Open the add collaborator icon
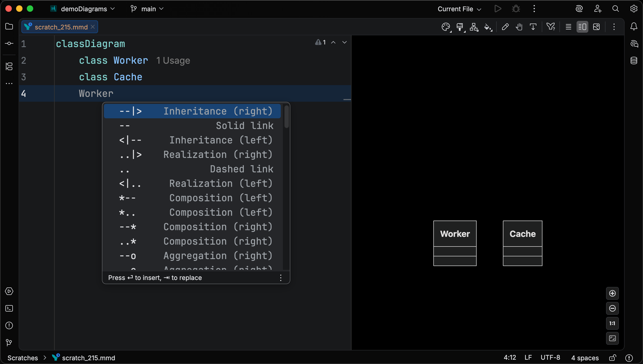 [597, 9]
